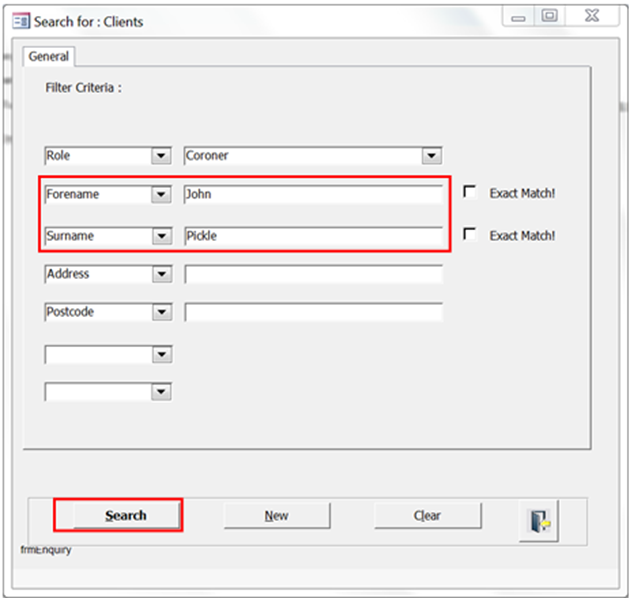Select the General tab
The width and height of the screenshot is (630, 598).
point(49,56)
